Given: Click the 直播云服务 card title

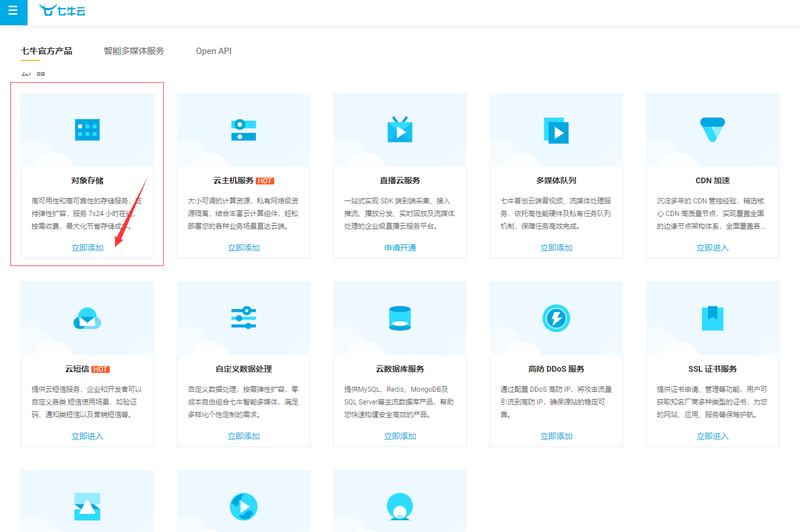Looking at the screenshot, I should (400, 180).
